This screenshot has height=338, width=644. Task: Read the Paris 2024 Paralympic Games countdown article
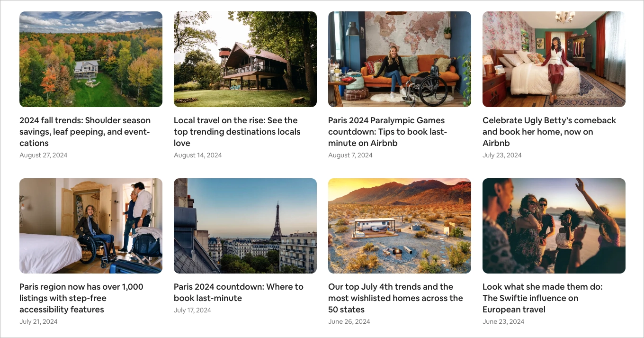point(387,131)
